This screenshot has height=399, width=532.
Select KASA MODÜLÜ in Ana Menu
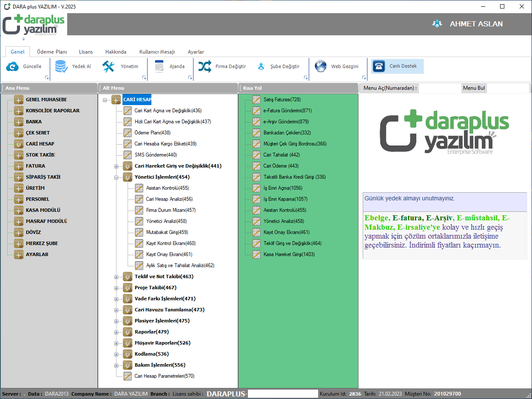tap(43, 210)
